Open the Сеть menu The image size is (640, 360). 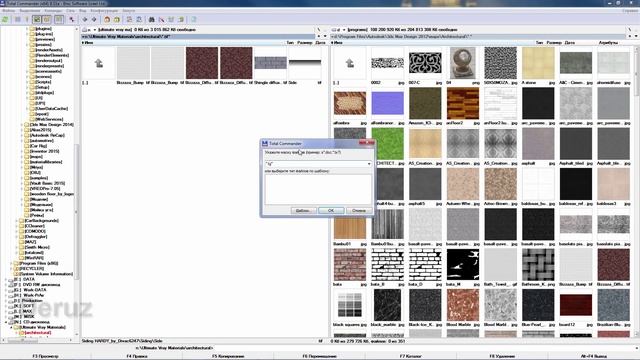(70, 11)
